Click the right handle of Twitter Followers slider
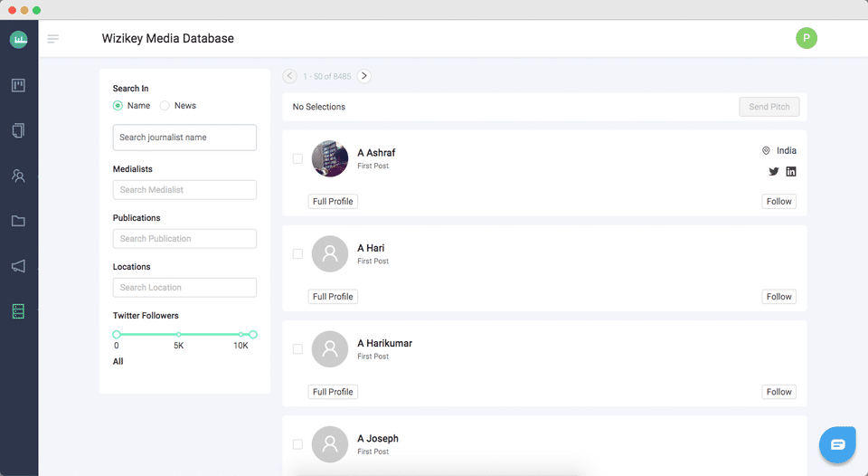 pos(253,335)
